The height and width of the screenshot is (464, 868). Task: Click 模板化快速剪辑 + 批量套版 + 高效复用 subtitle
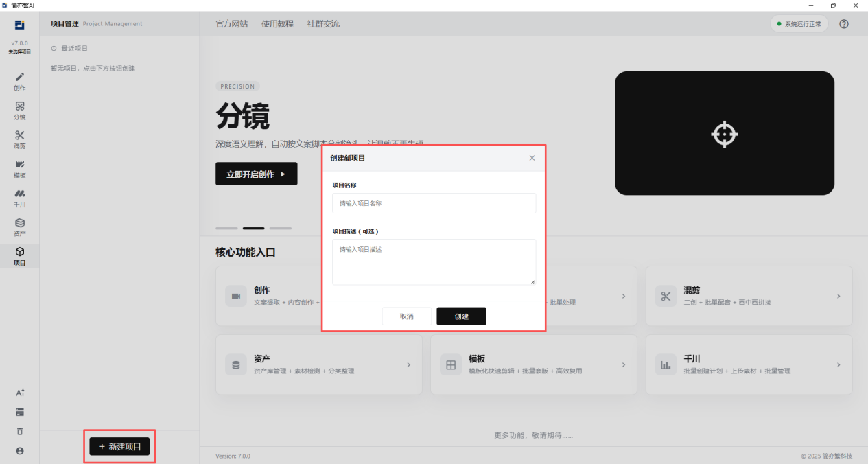525,371
